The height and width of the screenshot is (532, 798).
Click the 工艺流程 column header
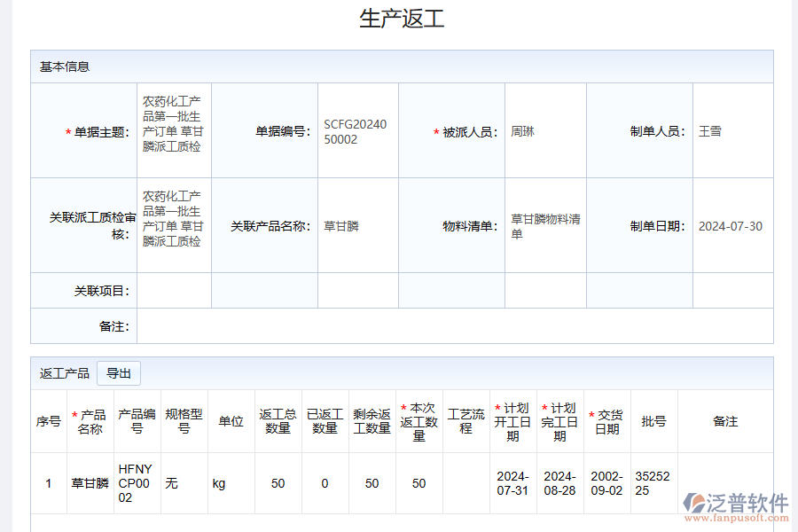coord(465,422)
